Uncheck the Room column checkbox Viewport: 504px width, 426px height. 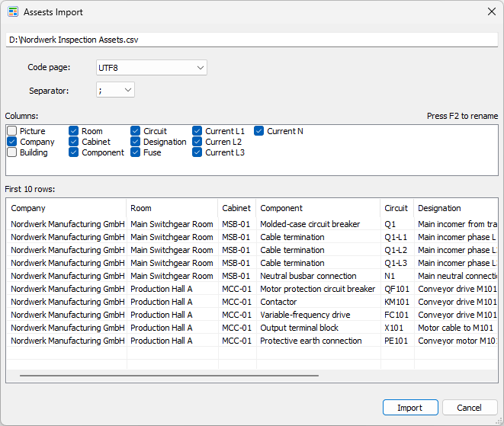pyautogui.click(x=74, y=131)
